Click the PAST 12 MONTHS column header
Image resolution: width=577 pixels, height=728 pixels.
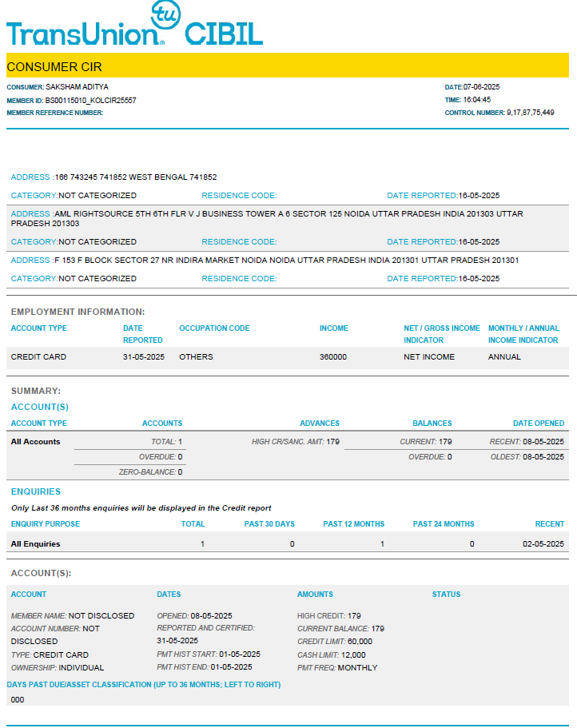(x=354, y=524)
